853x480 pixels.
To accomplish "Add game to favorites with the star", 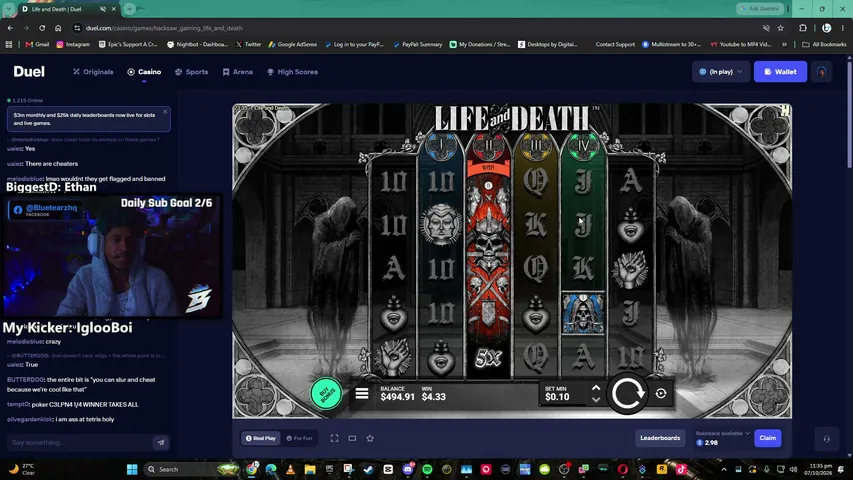I will [x=370, y=438].
